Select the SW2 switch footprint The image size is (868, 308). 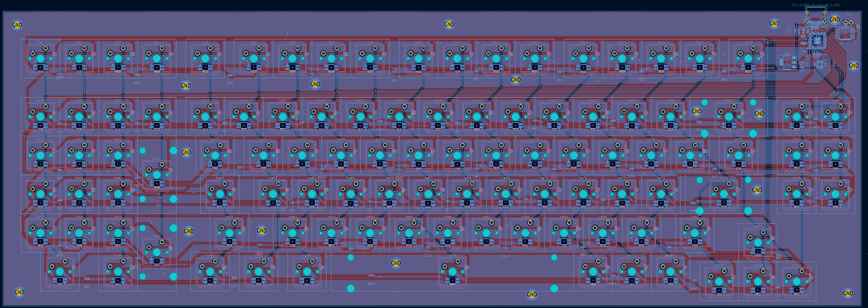pos(79,59)
